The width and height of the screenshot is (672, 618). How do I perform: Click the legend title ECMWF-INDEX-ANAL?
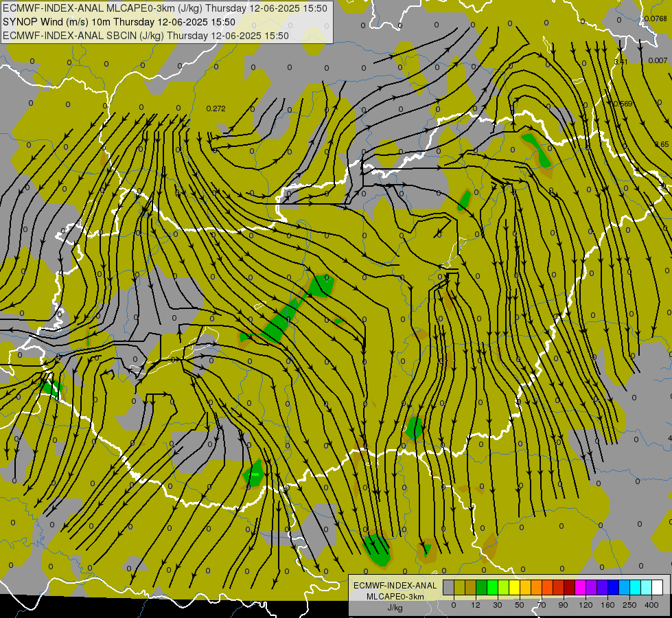pyautogui.click(x=395, y=586)
